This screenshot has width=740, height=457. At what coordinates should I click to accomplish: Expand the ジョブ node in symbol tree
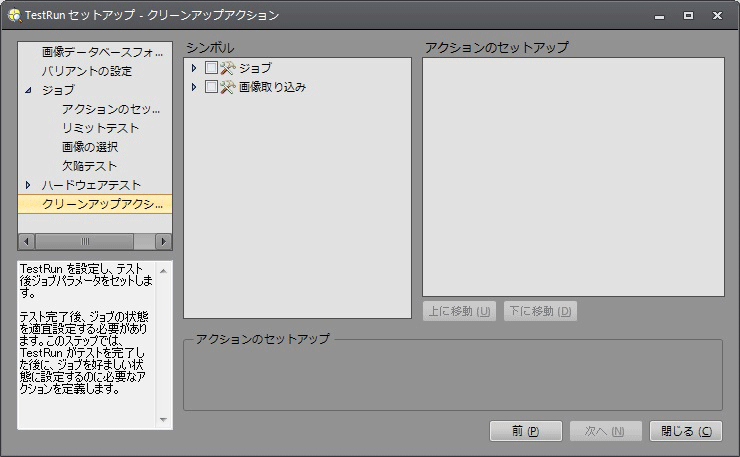click(x=194, y=68)
